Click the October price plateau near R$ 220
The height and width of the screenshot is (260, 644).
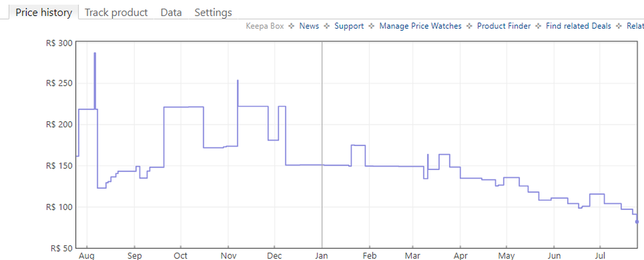(x=183, y=107)
